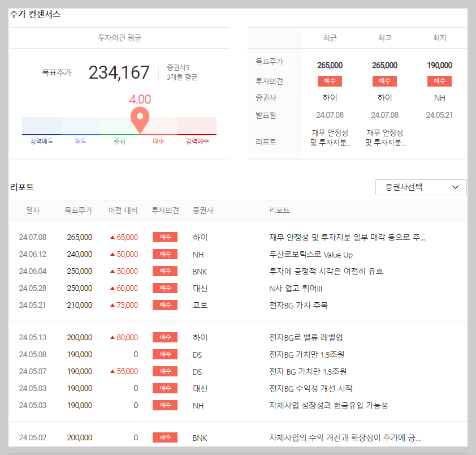Click the 매수 badge in the 최저 column
The width and height of the screenshot is (476, 455).
439,80
